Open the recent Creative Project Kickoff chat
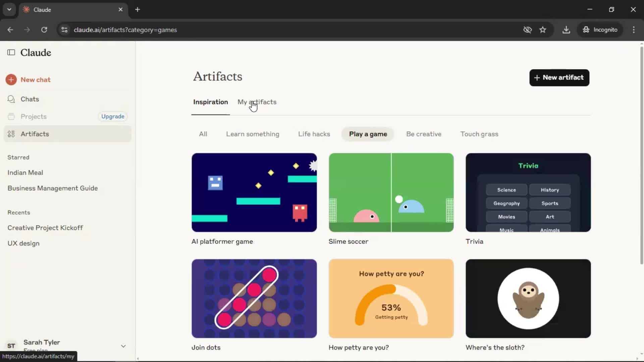Viewport: 644px width, 362px height. tap(45, 228)
